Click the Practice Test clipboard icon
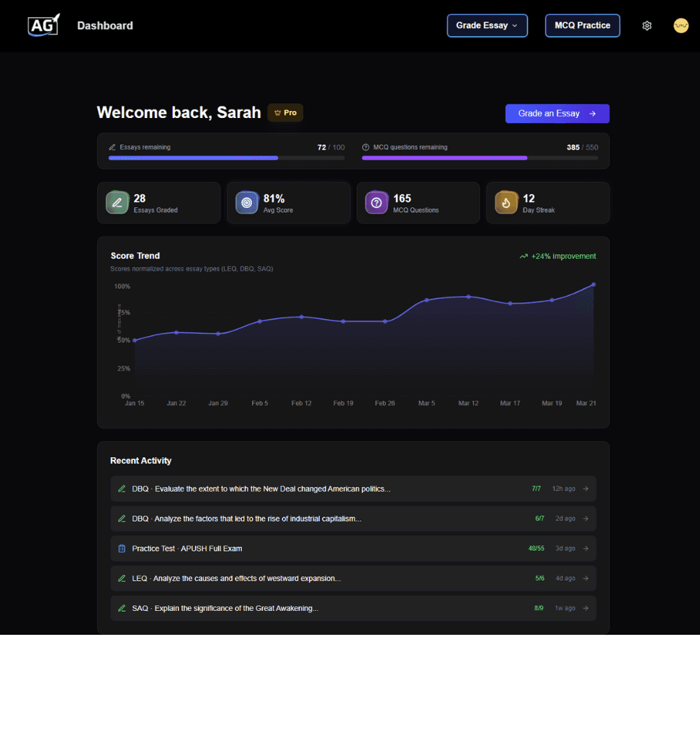This screenshot has height=737, width=700. point(122,548)
